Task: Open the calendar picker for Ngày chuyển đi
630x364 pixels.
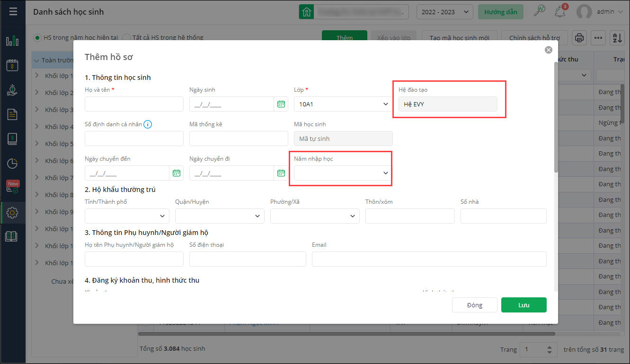Action: [x=281, y=173]
